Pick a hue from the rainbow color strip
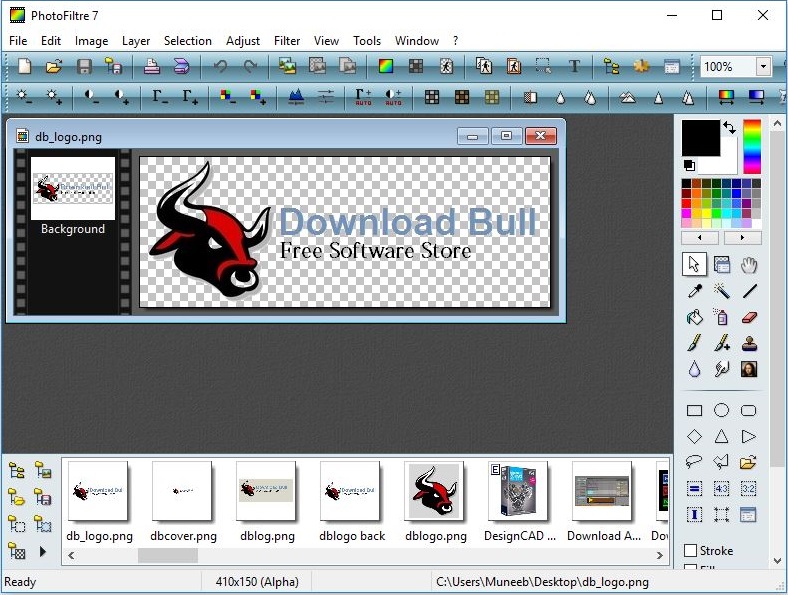Viewport: 788px width, 595px height. [x=752, y=146]
